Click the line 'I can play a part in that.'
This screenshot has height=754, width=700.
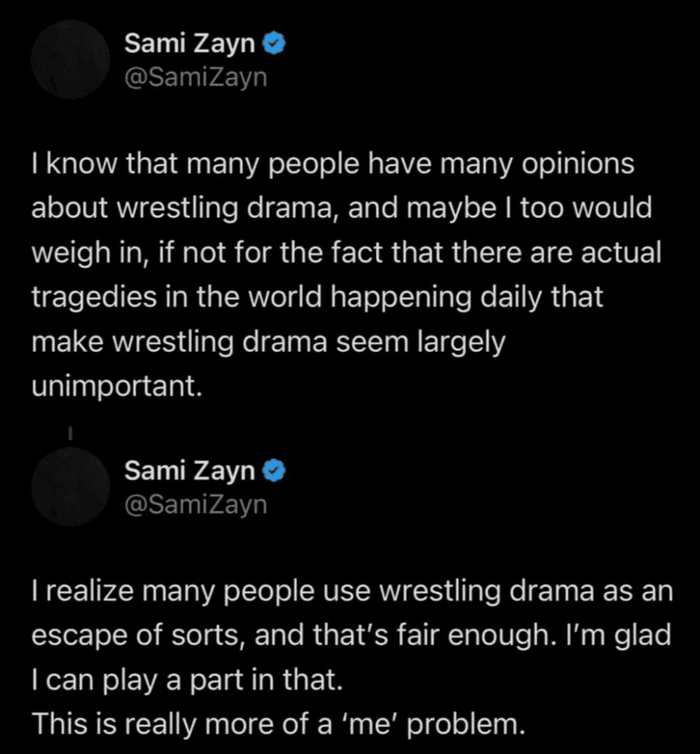[x=187, y=681]
